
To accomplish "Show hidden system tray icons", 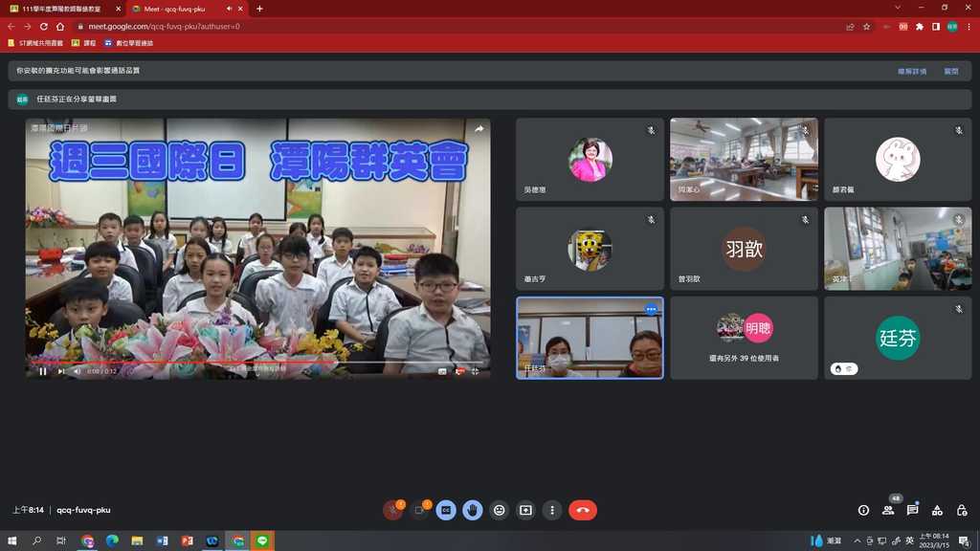I will (857, 541).
